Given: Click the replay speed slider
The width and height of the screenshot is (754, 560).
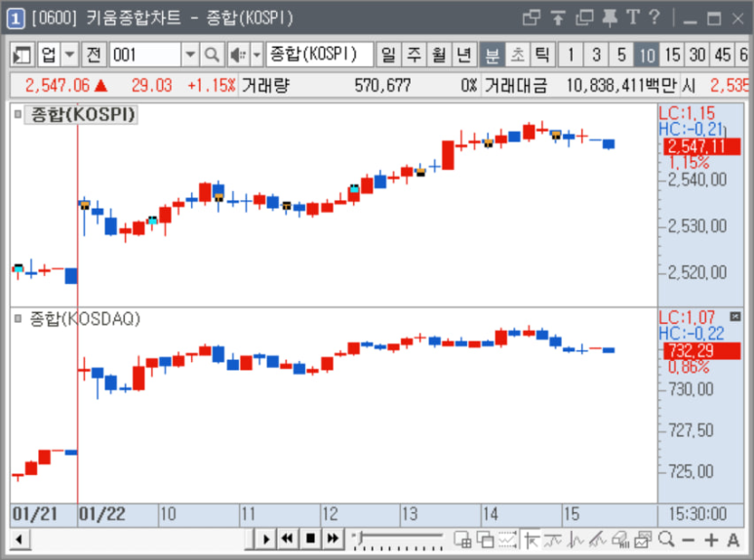Looking at the screenshot, I should (398, 540).
